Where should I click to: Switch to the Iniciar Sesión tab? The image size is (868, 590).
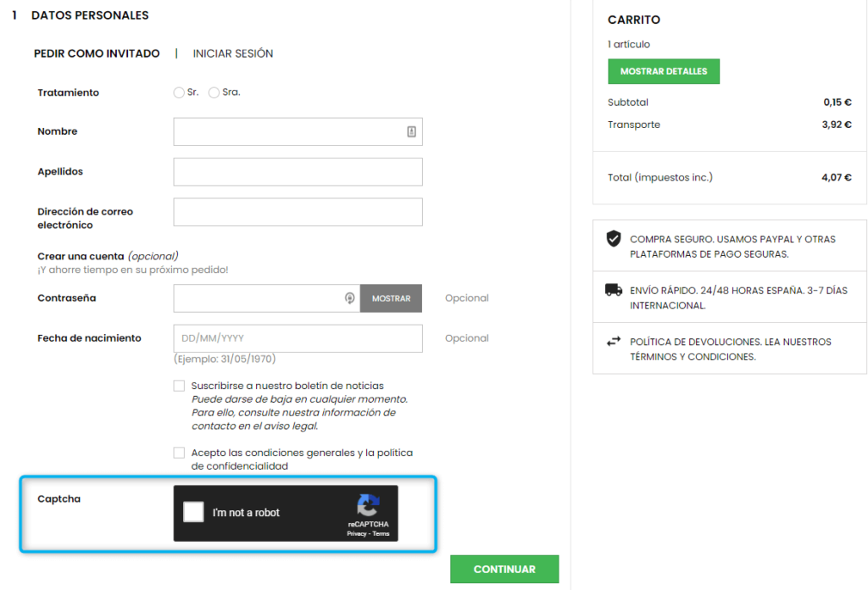(233, 53)
